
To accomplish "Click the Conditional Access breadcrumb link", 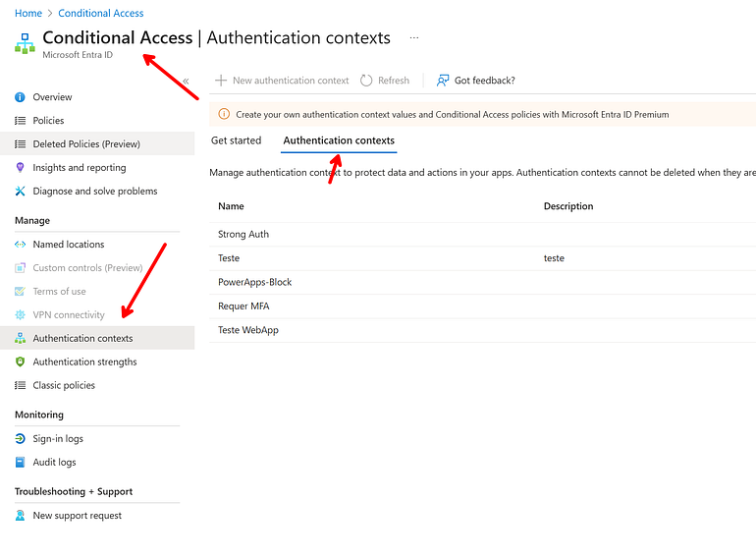I will tap(101, 13).
